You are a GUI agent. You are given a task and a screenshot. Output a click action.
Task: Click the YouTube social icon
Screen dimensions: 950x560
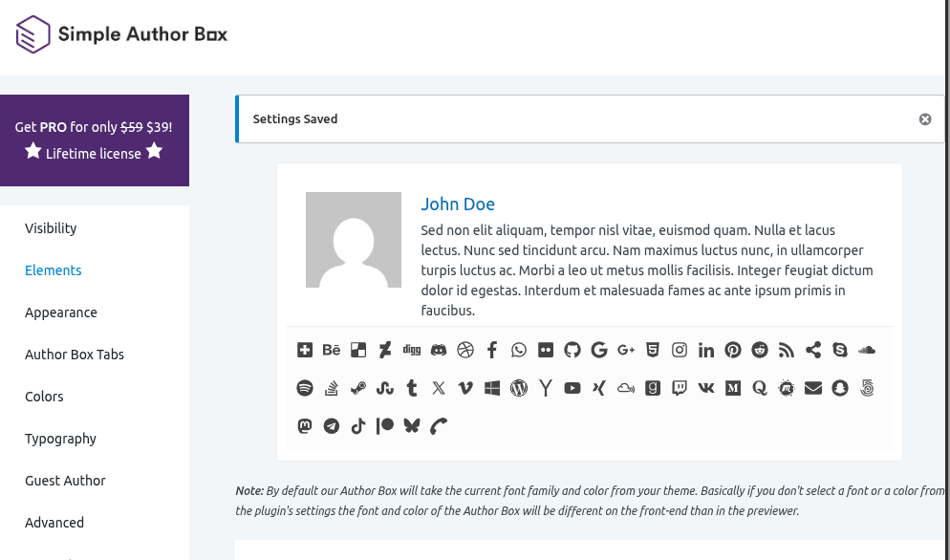(572, 388)
